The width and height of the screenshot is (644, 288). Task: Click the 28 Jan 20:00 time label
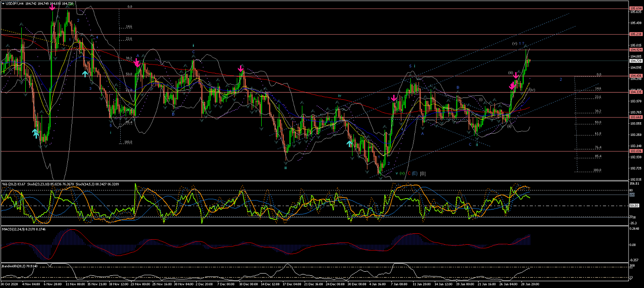(530, 285)
